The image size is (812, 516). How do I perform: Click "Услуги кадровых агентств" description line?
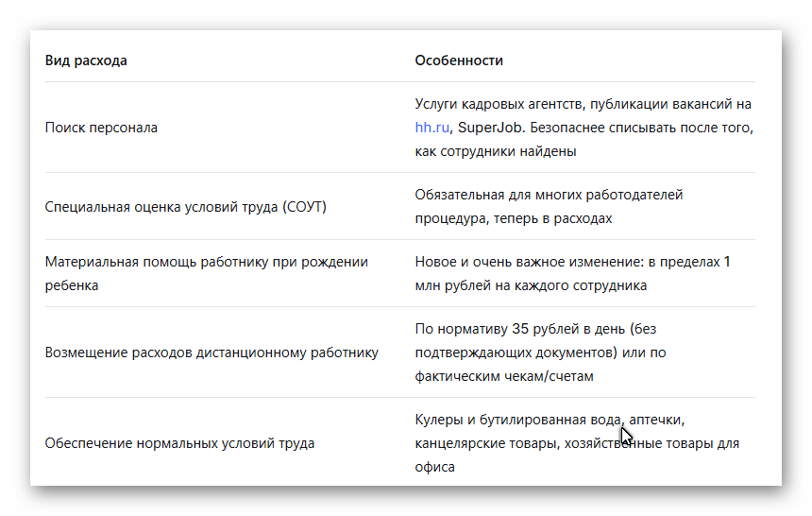click(584, 104)
